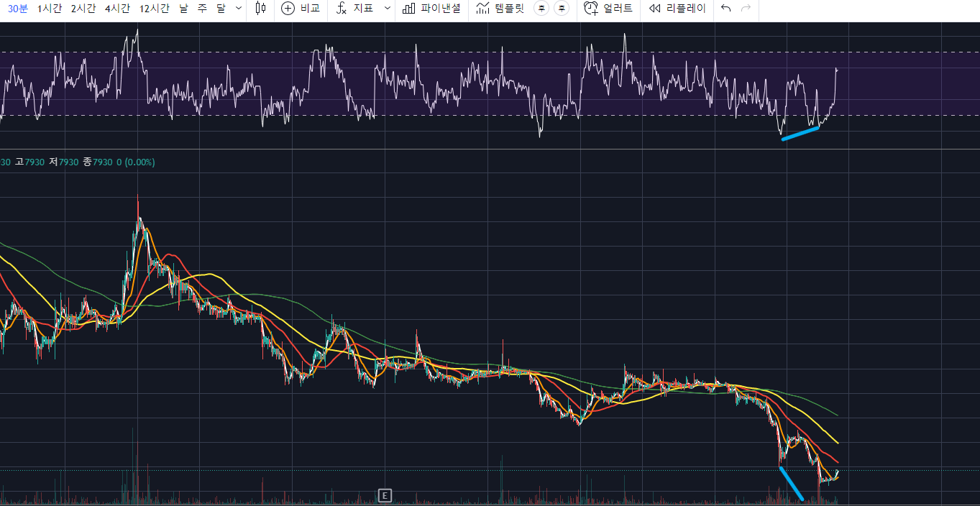Open the 파이낸셜 financials panel
This screenshot has width=980, height=506.
(431, 9)
